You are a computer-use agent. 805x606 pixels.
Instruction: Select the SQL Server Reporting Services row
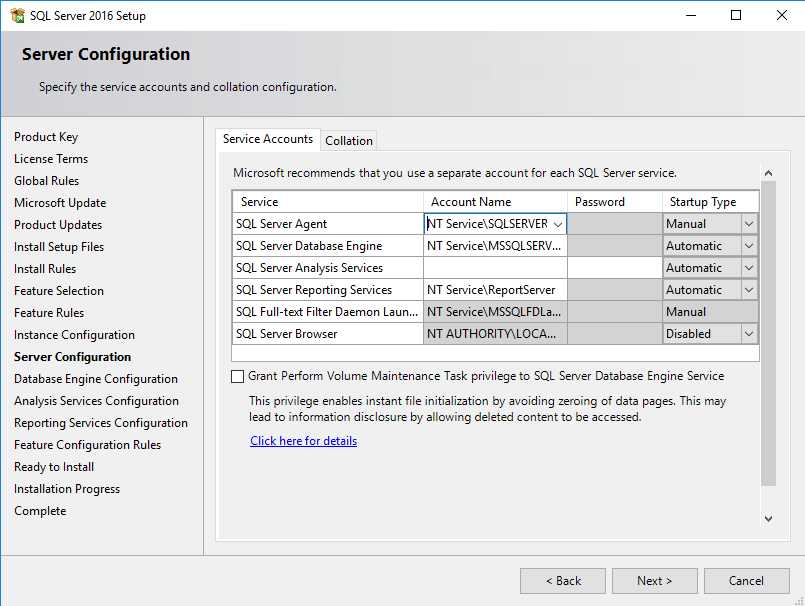coord(328,290)
